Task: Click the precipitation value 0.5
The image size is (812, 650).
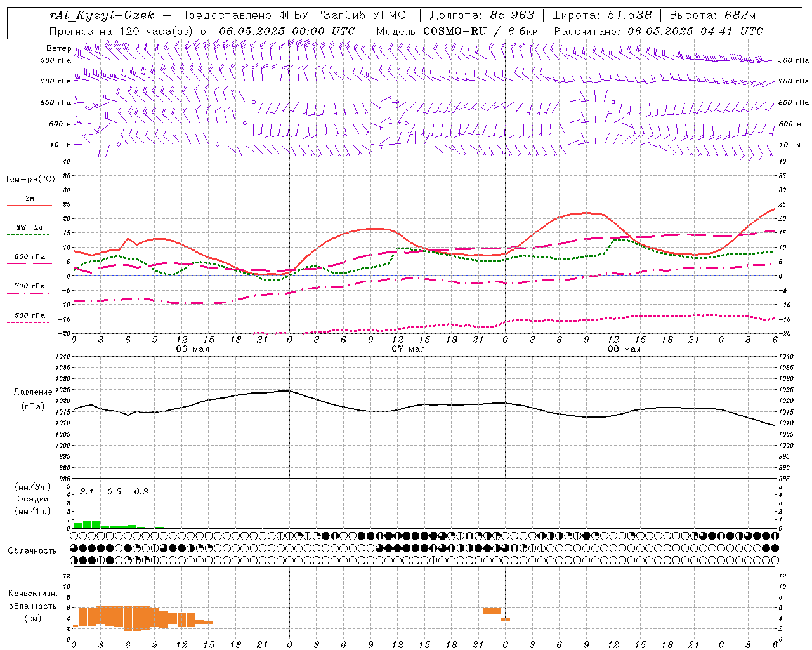Action: pyautogui.click(x=114, y=492)
